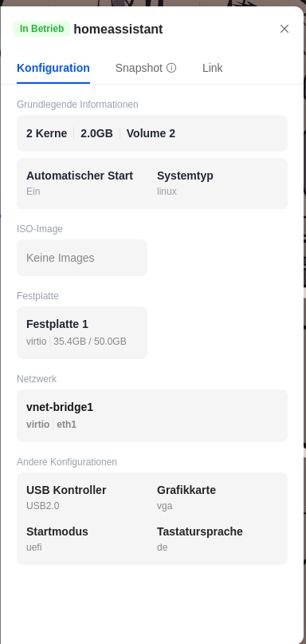Click the Snapshot info icon
The image size is (306, 644).
pyautogui.click(x=171, y=68)
